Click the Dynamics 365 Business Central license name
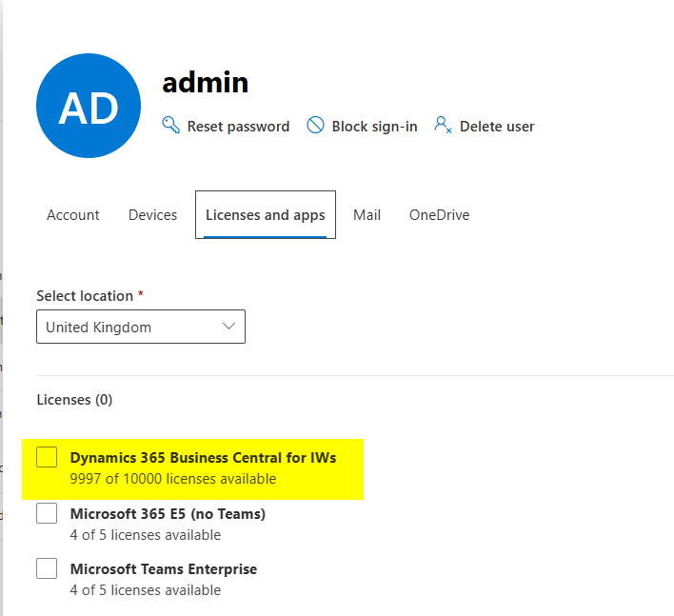Screen dimensions: 674x616 coord(203,458)
